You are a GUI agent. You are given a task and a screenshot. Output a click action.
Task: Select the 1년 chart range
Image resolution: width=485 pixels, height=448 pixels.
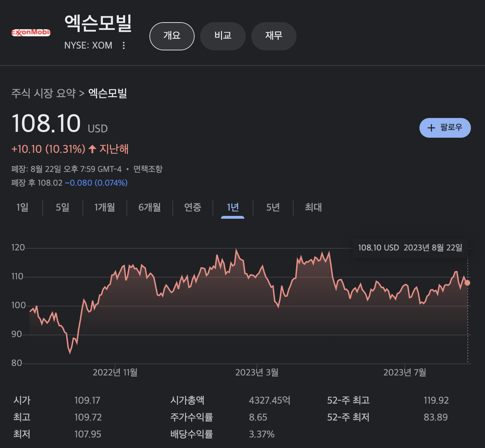pos(233,207)
